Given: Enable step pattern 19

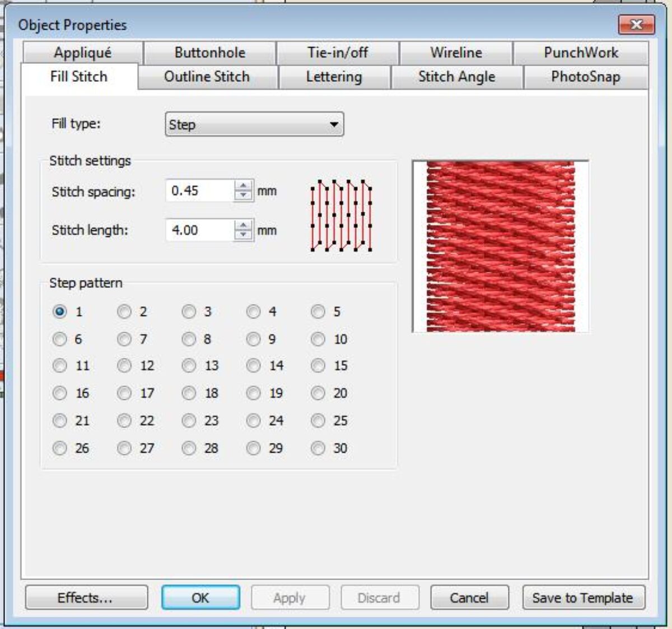Looking at the screenshot, I should [x=254, y=393].
